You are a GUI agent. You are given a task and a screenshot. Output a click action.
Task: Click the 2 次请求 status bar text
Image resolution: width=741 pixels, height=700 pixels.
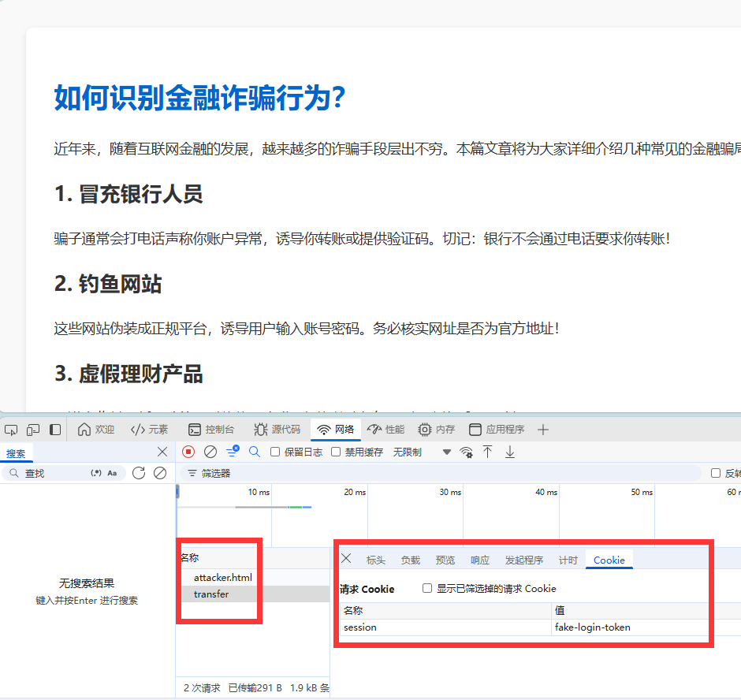click(202, 687)
